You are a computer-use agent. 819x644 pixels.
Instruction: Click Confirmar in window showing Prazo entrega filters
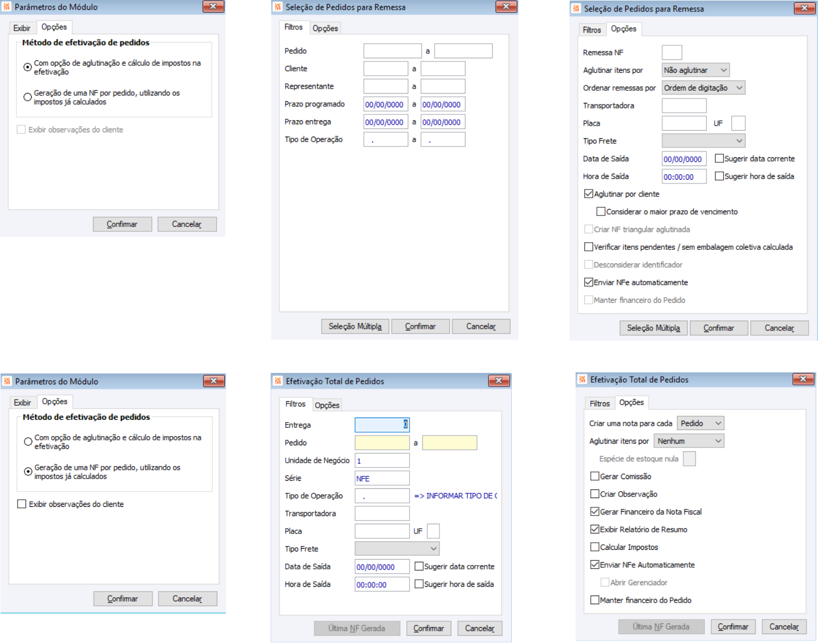(x=420, y=327)
